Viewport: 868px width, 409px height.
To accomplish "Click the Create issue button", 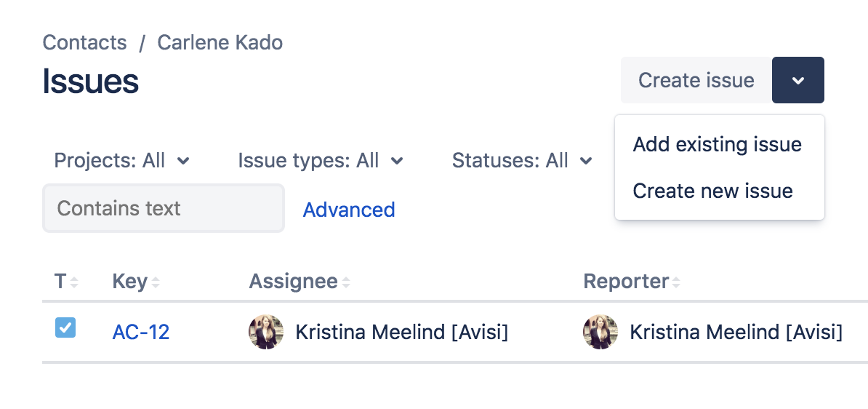I will (x=696, y=80).
